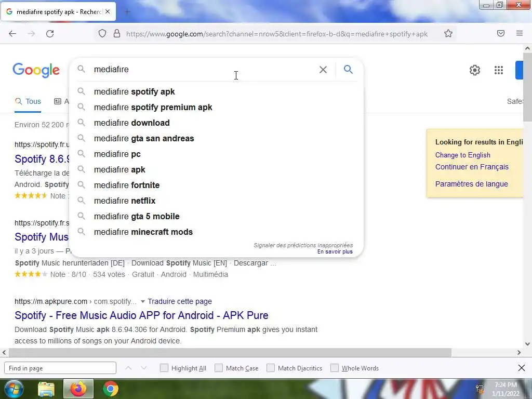Switch to Firefox in the taskbar
532x399 pixels.
(78, 389)
